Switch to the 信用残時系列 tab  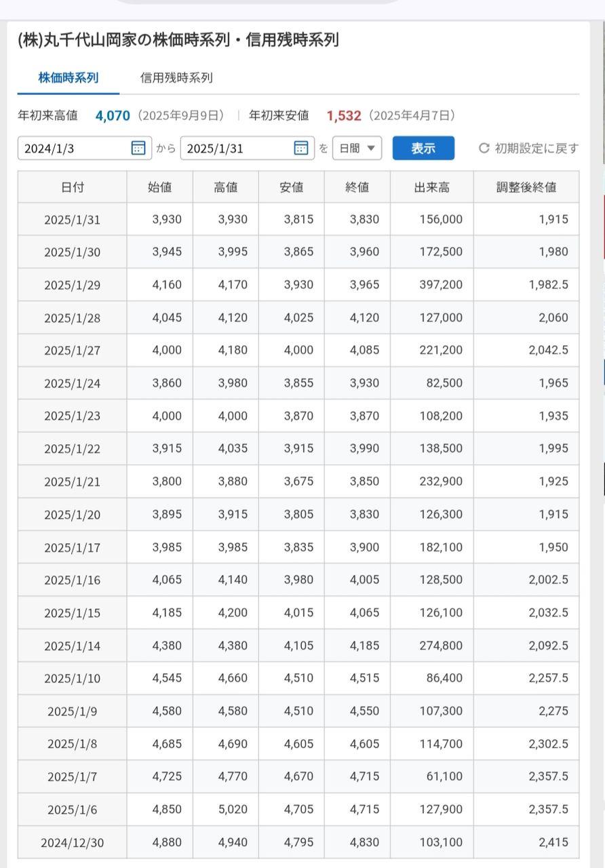pos(176,78)
